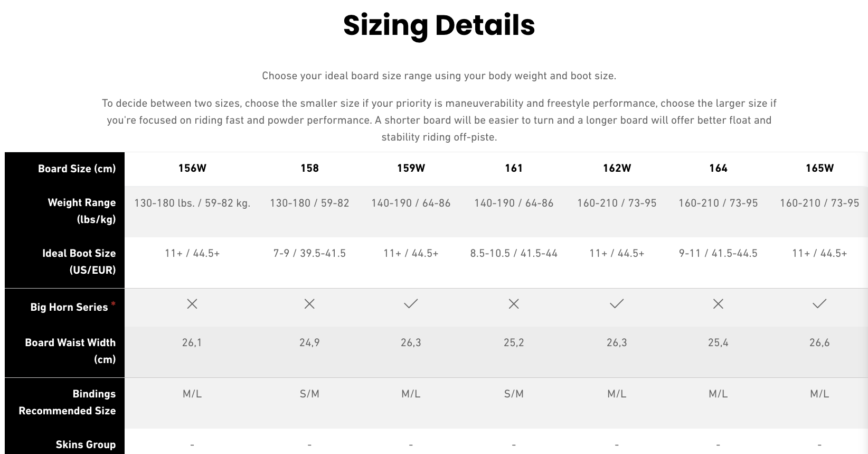Click the X mark in the 161 column
Viewport: 868px width, 454px height.
coord(514,304)
